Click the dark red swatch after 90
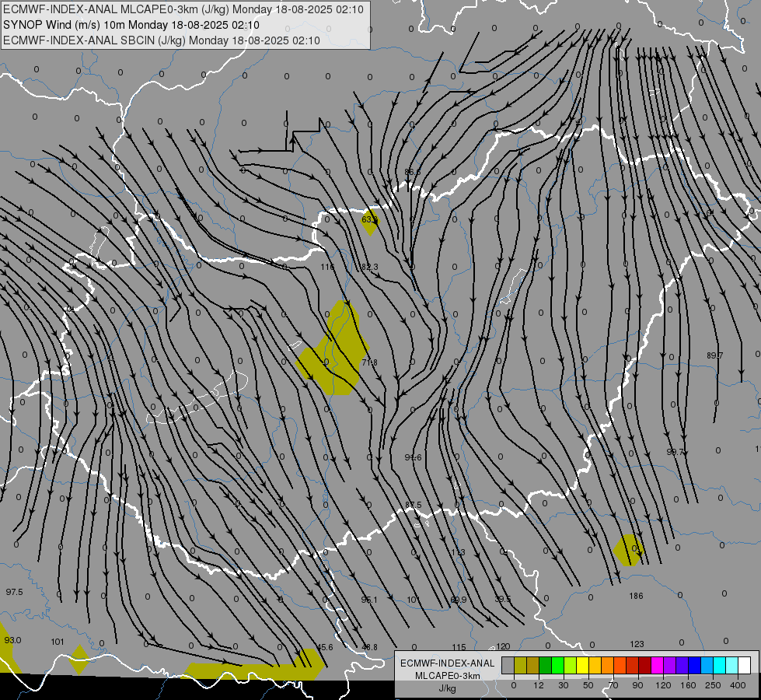 pyautogui.click(x=645, y=665)
